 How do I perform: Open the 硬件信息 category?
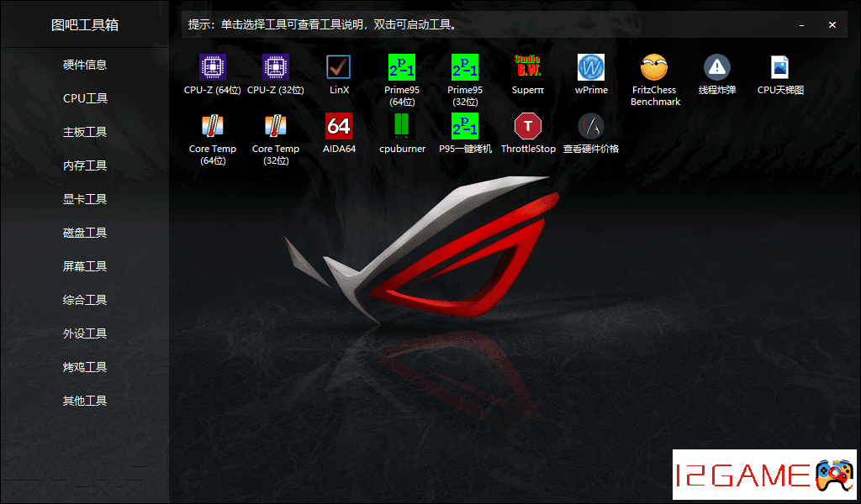(85, 65)
